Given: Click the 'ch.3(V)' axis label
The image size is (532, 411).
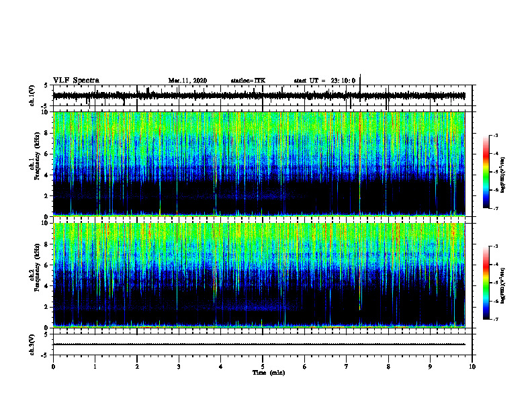Looking at the screenshot, I should (32, 345).
